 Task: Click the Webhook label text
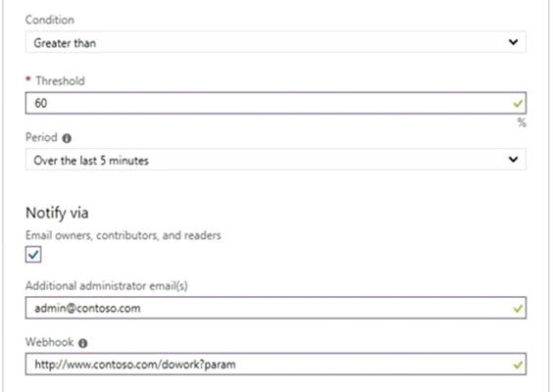coord(49,342)
